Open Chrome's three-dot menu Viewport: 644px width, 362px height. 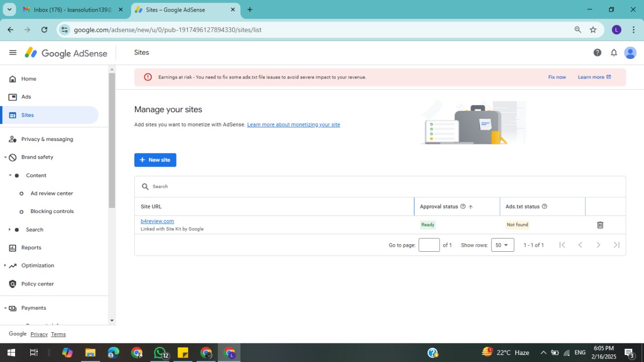(634, 30)
